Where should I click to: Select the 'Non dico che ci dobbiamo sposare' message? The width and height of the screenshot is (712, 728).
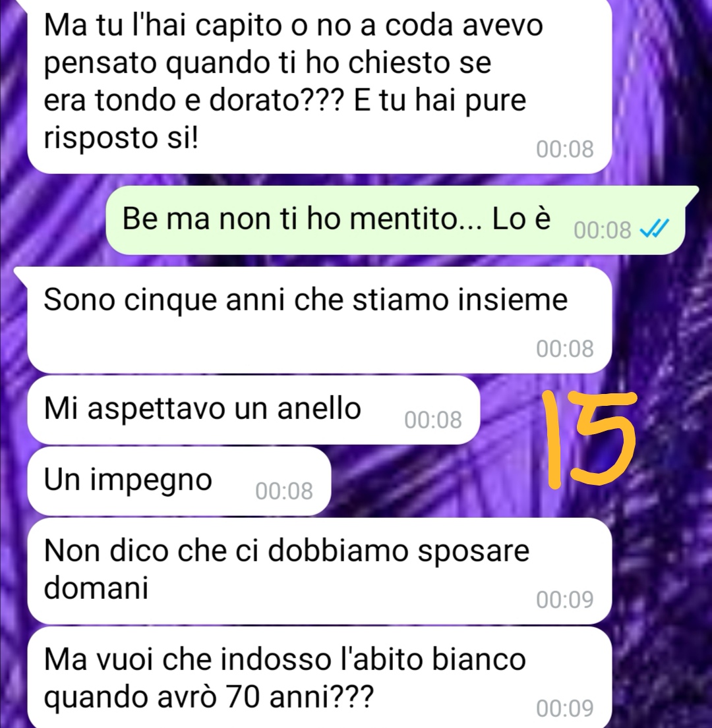(x=320, y=571)
